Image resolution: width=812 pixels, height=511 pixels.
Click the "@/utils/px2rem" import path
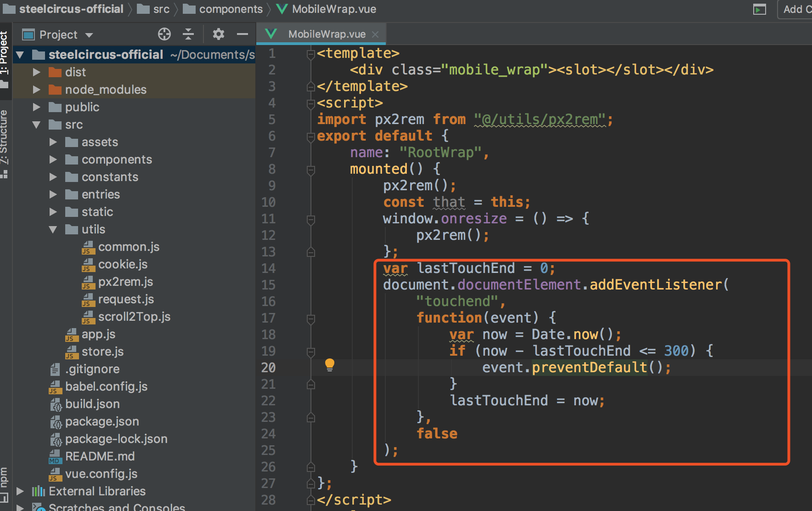pyautogui.click(x=540, y=119)
